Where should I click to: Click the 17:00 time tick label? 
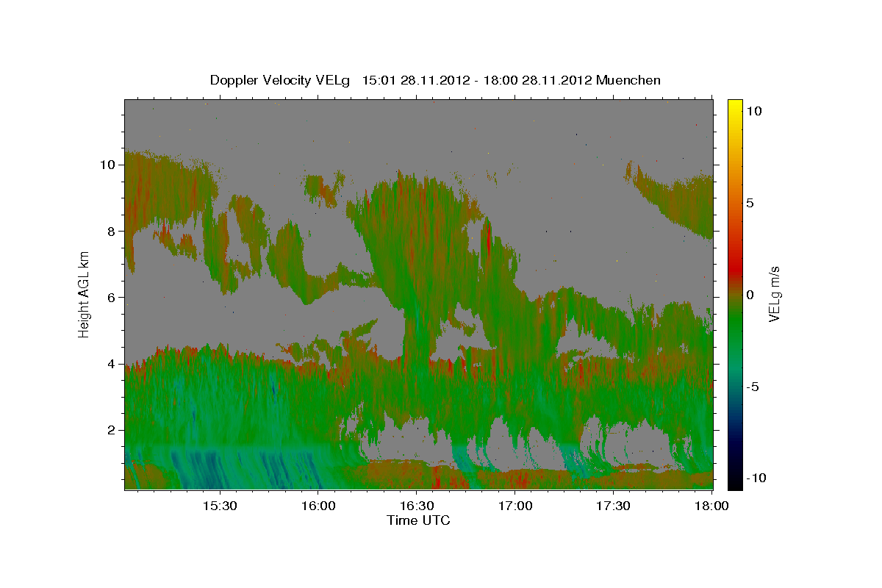[x=515, y=506]
